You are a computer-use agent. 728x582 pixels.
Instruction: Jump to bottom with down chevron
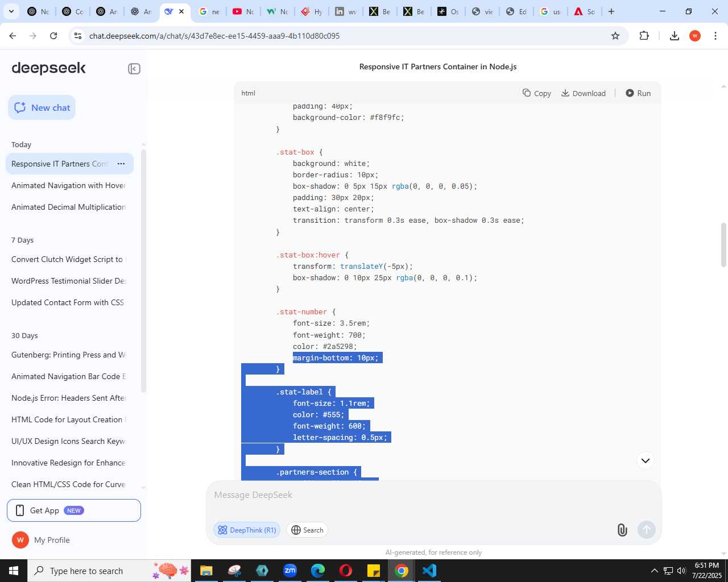[x=646, y=460]
